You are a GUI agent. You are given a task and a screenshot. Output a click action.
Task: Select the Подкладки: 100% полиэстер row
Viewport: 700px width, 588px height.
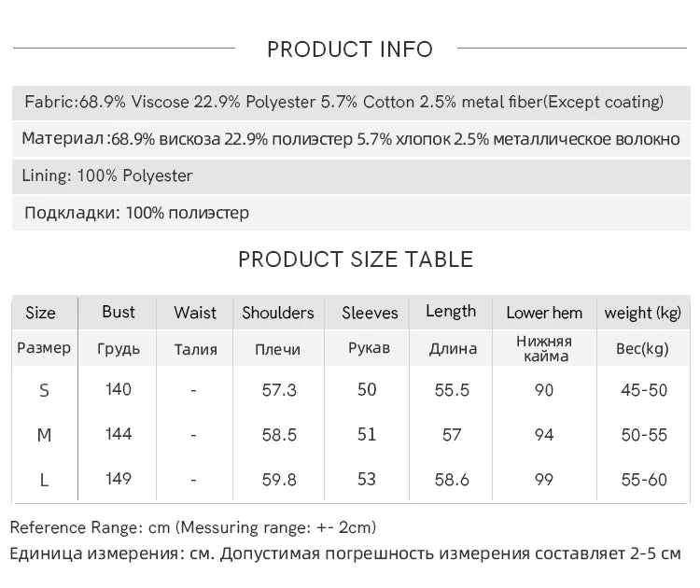[x=136, y=213]
